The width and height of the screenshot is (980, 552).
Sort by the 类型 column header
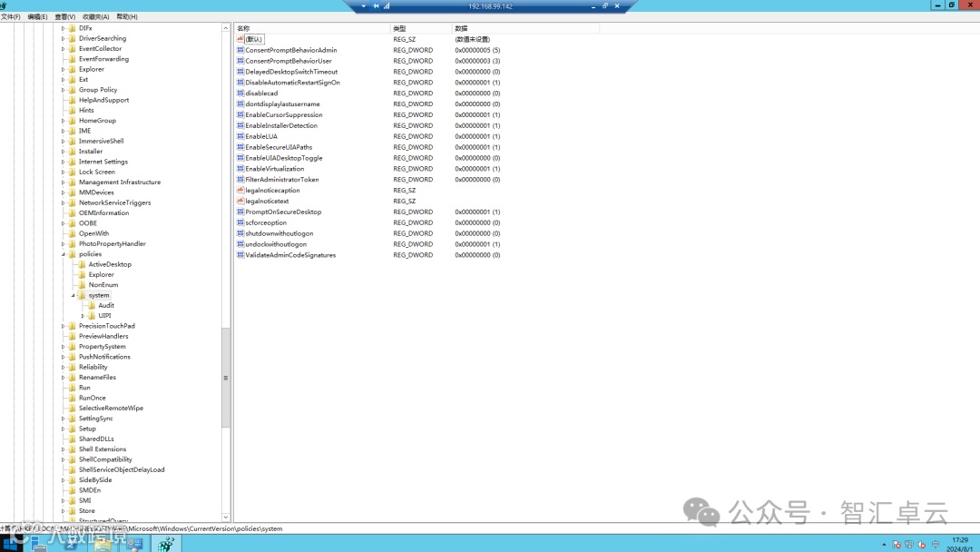tap(421, 28)
